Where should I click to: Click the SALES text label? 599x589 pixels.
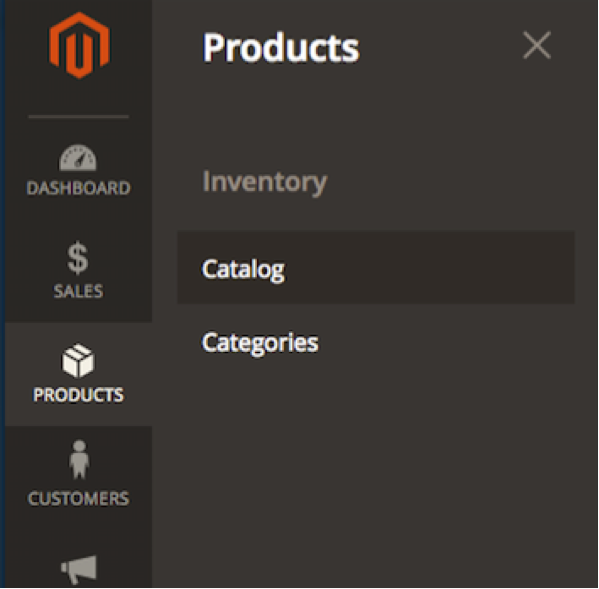(78, 291)
